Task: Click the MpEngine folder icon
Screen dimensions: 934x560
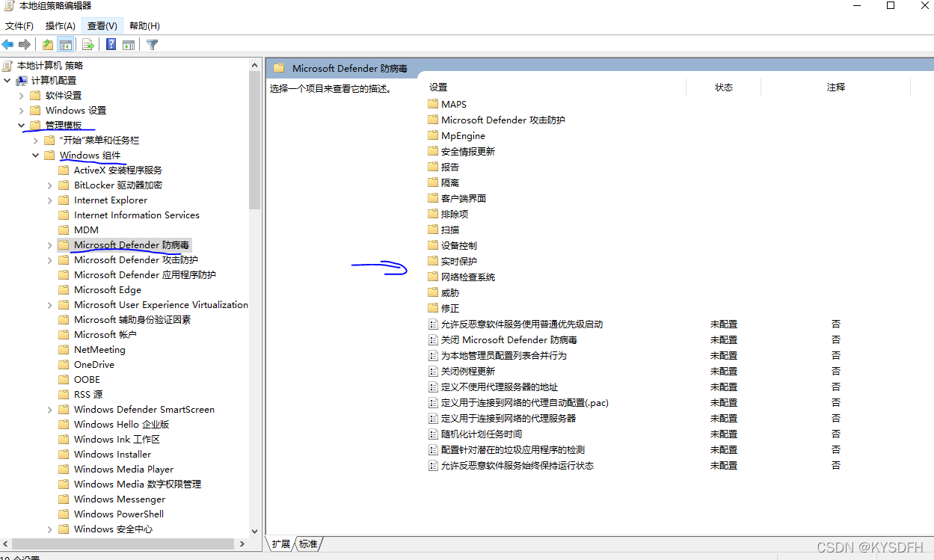Action: point(432,135)
